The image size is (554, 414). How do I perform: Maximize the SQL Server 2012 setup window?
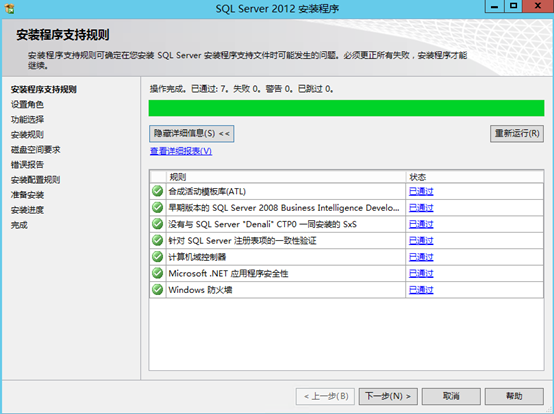click(x=513, y=6)
